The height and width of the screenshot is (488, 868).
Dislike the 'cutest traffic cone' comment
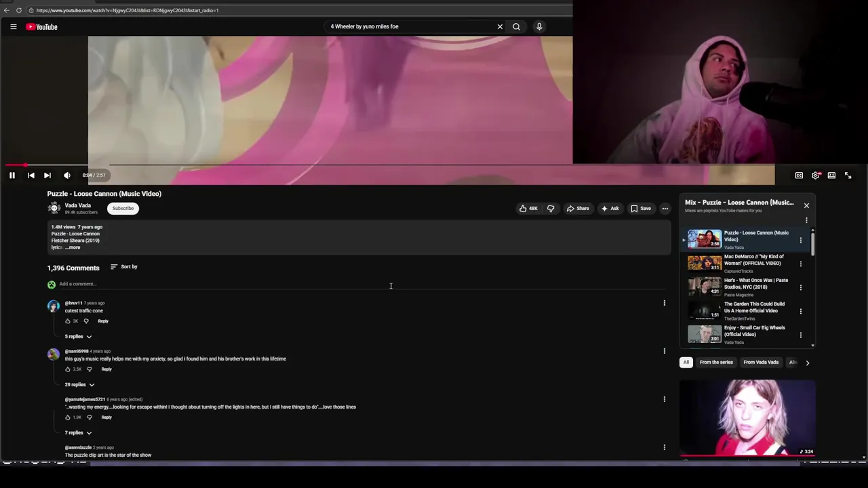(86, 321)
